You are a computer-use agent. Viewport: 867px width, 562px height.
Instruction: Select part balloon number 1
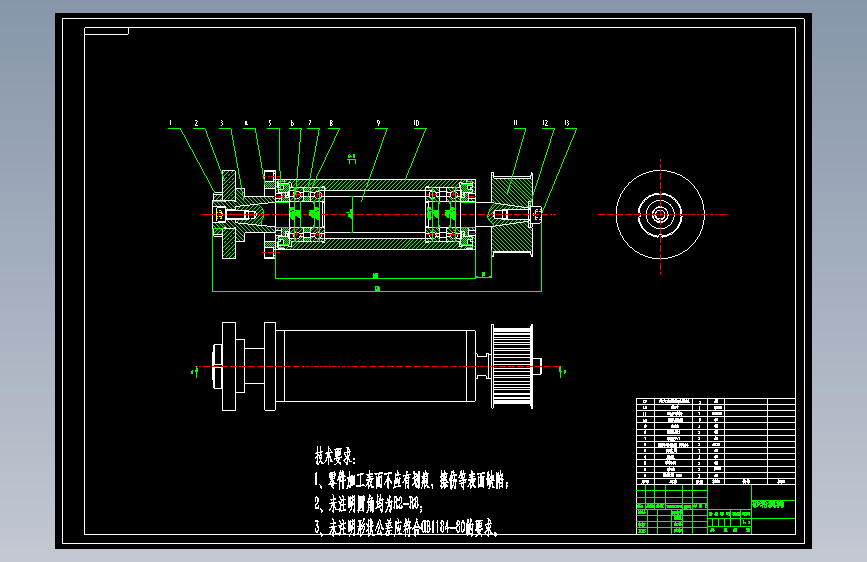(x=171, y=123)
